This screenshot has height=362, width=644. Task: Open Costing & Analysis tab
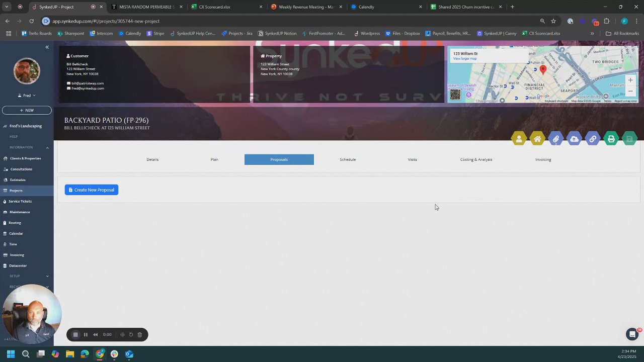476,159
